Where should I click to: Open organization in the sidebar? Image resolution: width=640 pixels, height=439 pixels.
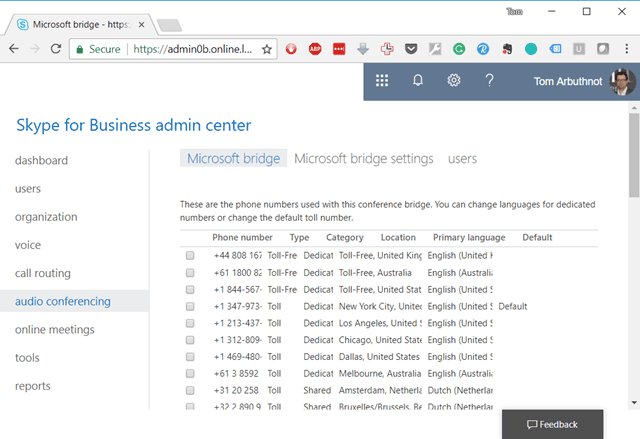[46, 217]
